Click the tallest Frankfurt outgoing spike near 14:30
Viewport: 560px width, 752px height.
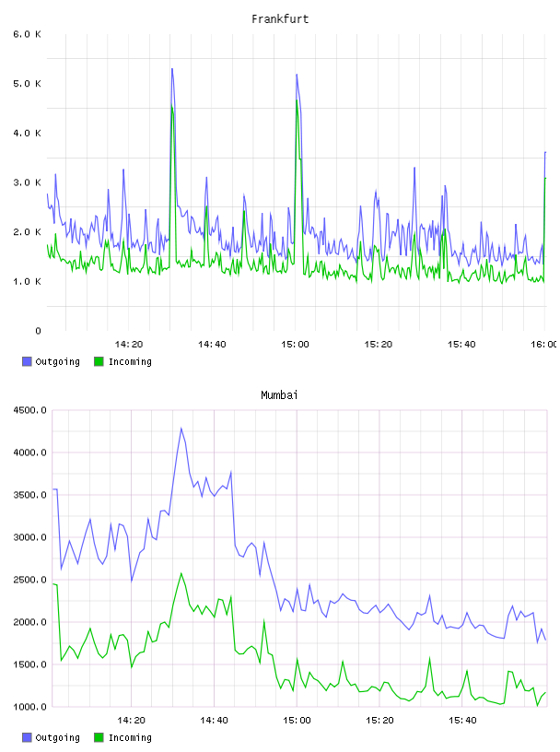[x=172, y=69]
